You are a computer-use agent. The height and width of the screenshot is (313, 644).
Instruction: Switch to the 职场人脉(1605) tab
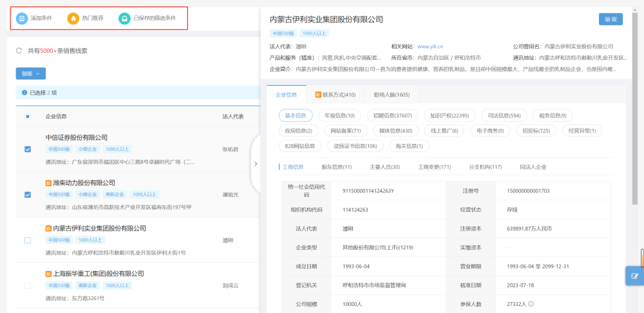point(392,95)
